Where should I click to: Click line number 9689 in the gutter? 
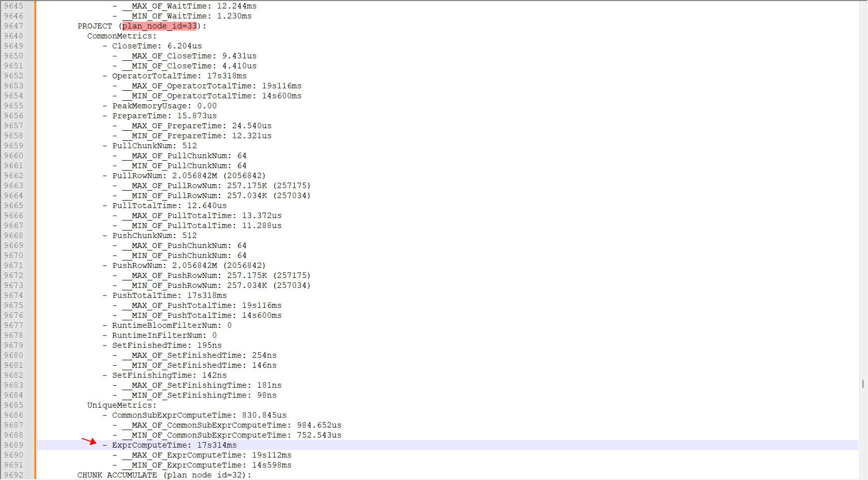point(14,445)
